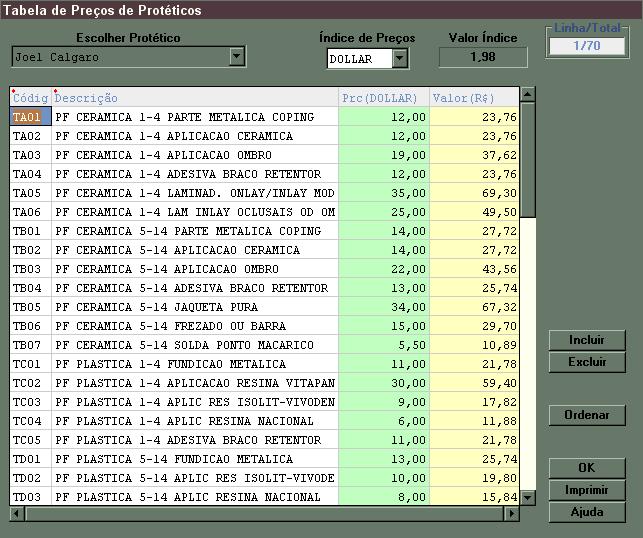Click the 69,30 value cell

click(x=474, y=193)
